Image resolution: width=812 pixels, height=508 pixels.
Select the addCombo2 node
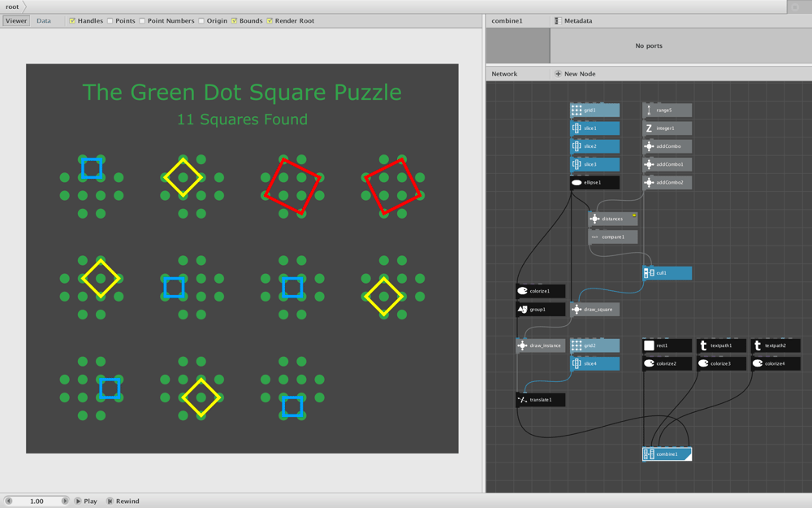[667, 182]
